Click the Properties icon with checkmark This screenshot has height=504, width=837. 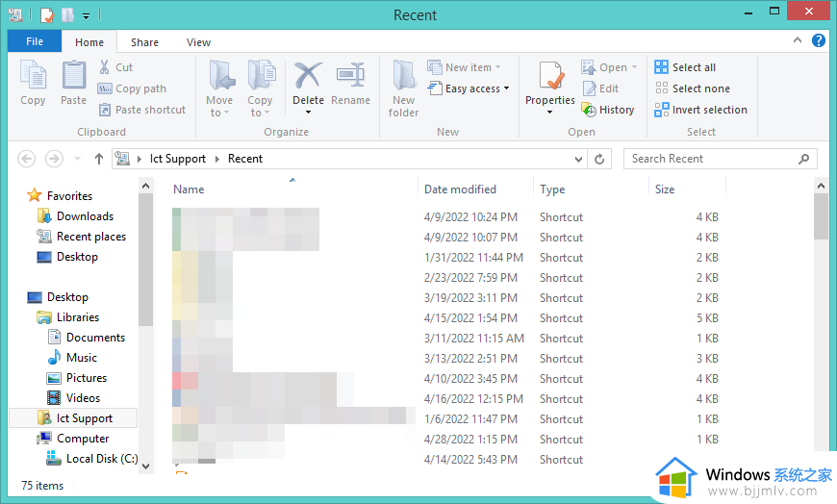[x=551, y=76]
